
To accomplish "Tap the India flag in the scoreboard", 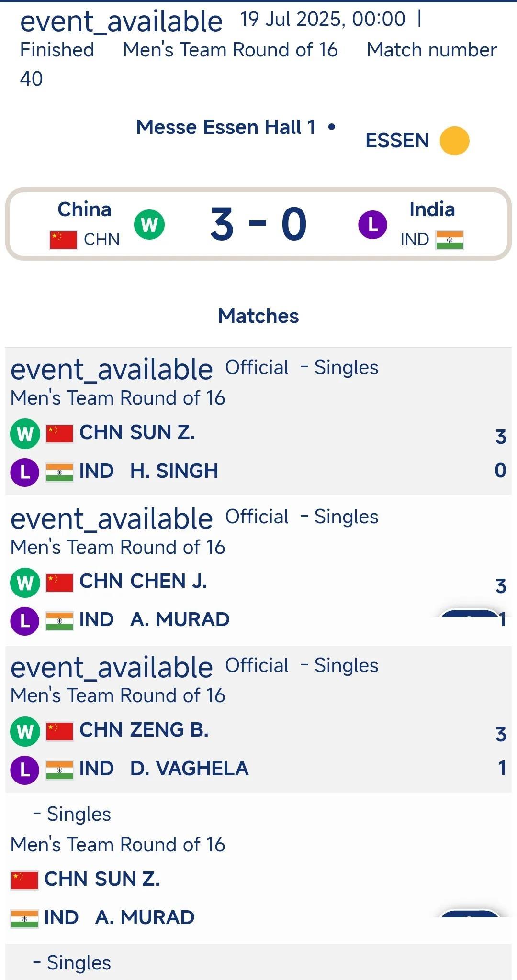I will (x=450, y=240).
